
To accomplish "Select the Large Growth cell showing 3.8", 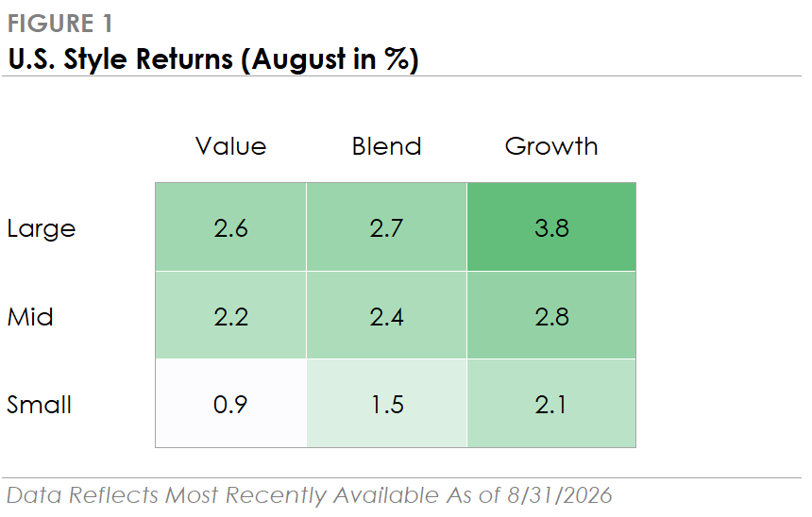I will [x=551, y=227].
